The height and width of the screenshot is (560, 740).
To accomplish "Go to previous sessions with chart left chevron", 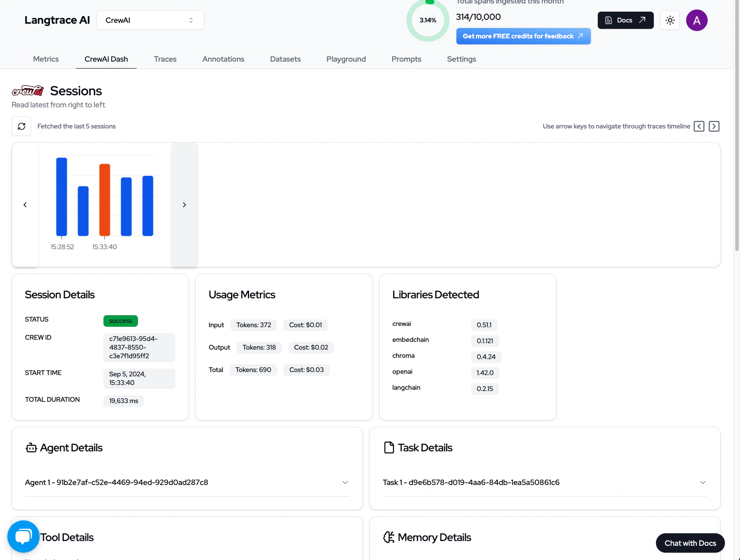I will coord(25,205).
